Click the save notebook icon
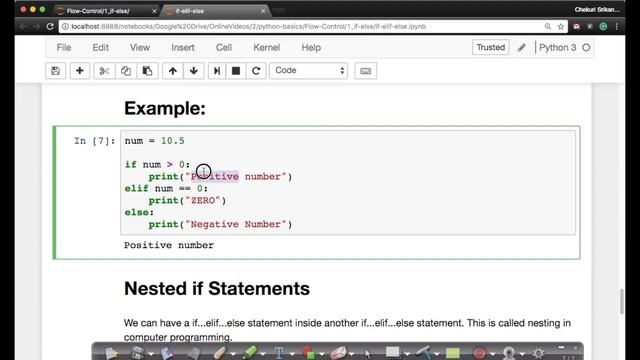 coord(56,71)
